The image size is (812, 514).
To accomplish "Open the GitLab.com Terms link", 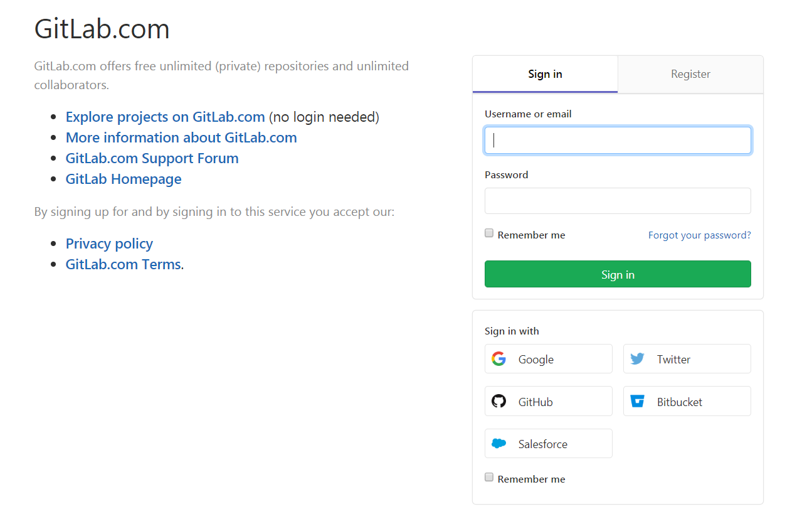I will point(123,265).
